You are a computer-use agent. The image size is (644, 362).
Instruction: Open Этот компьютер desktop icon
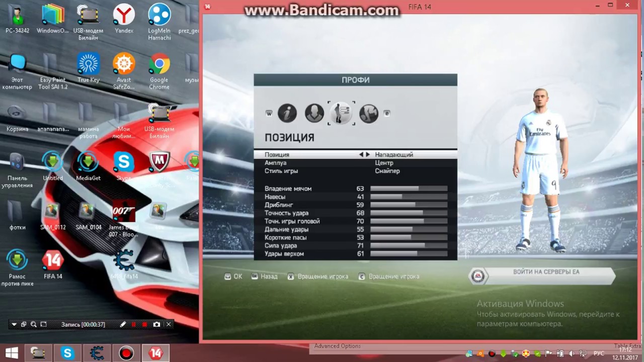(17, 72)
